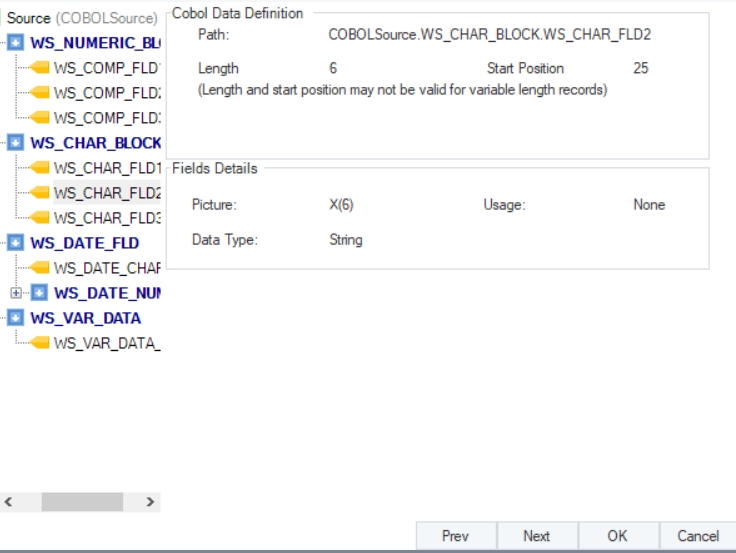Image resolution: width=736 pixels, height=553 pixels.
Task: Select the Source (COBOLSource) root node
Action: [82, 18]
